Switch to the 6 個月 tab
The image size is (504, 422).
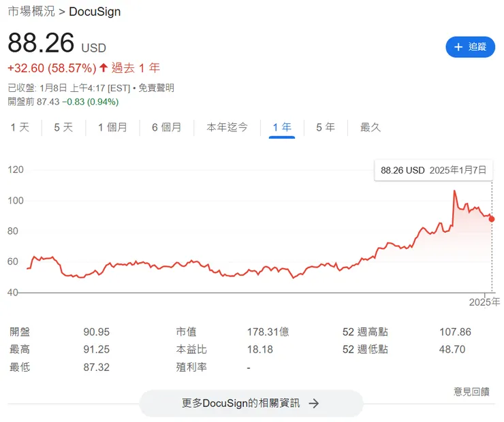166,127
